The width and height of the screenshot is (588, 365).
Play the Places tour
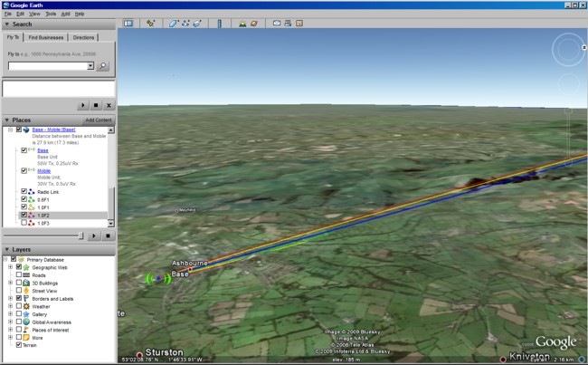coord(94,235)
